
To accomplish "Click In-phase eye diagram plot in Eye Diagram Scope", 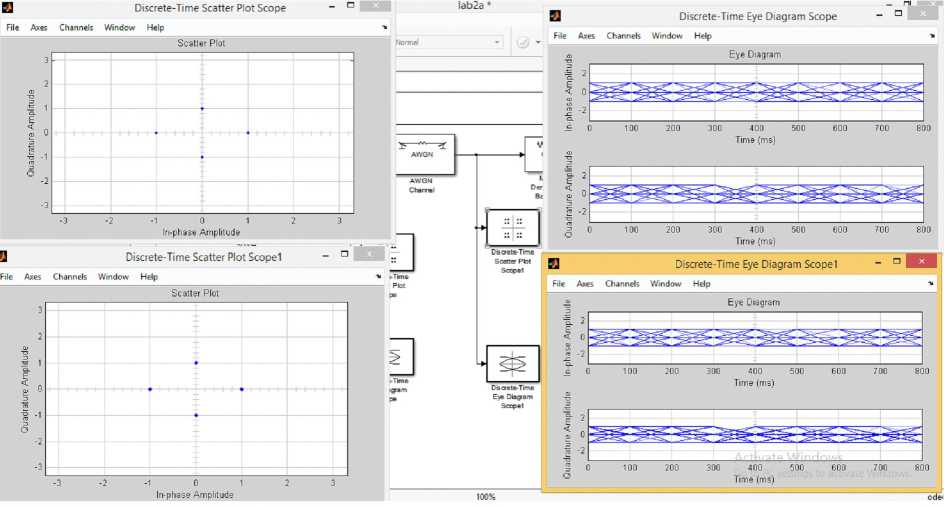I will tap(756, 92).
